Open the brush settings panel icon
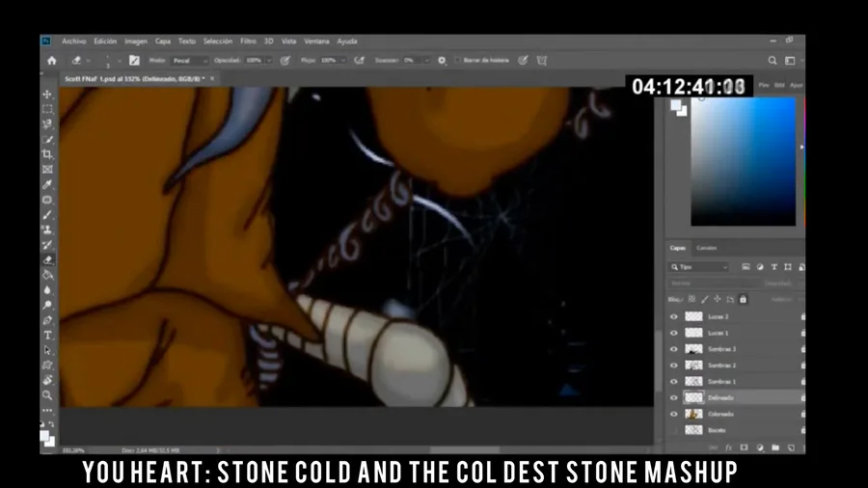This screenshot has height=488, width=868. pos(134,61)
